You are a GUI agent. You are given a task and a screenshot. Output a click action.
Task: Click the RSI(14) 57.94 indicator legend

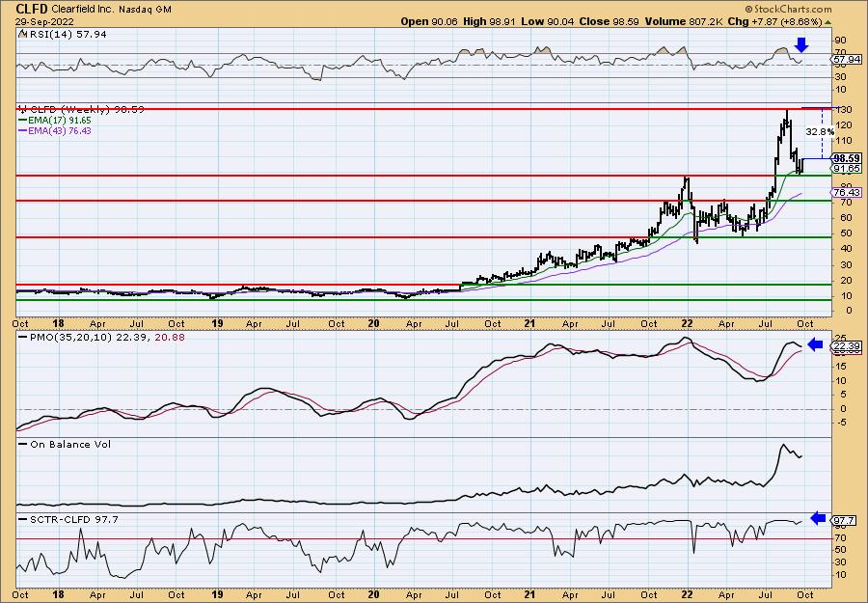click(62, 35)
